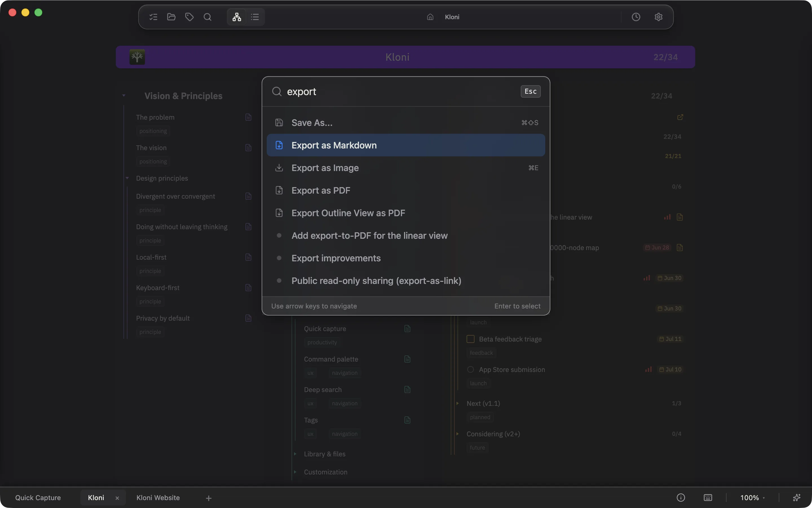Switch to outline list view
Image resolution: width=812 pixels, height=508 pixels.
coord(255,17)
